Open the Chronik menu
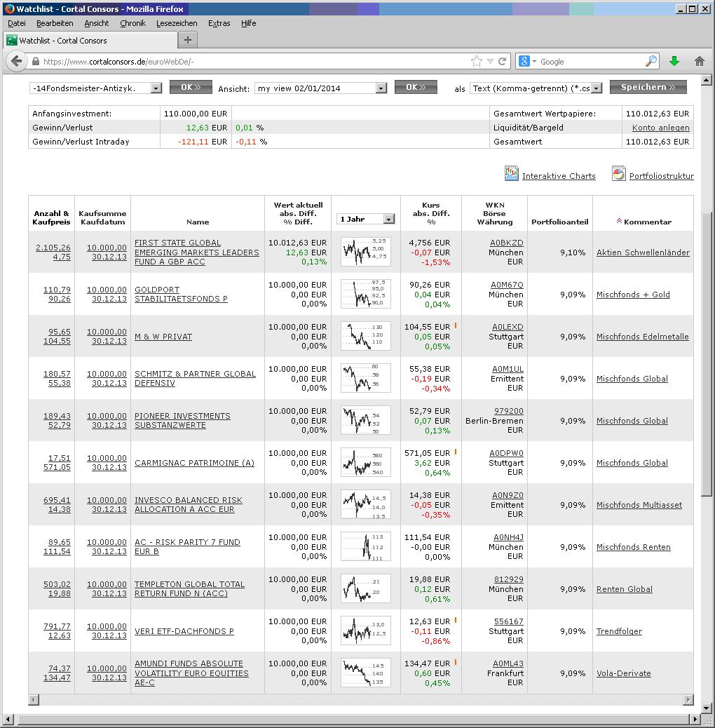 coord(132,23)
